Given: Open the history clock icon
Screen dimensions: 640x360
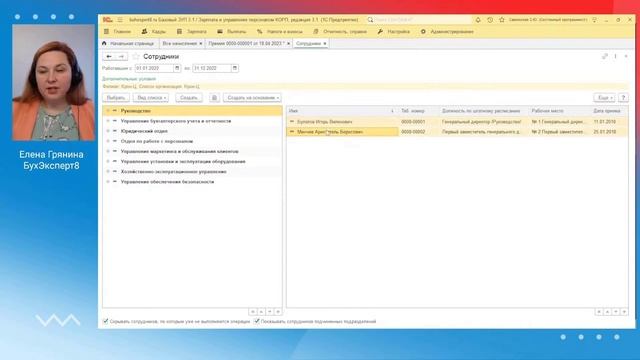Looking at the screenshot, I should point(490,20).
